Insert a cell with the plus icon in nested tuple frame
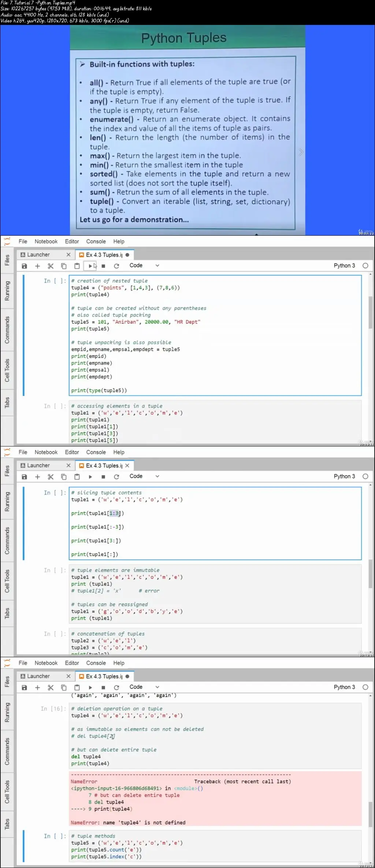The width and height of the screenshot is (375, 868). (37, 266)
